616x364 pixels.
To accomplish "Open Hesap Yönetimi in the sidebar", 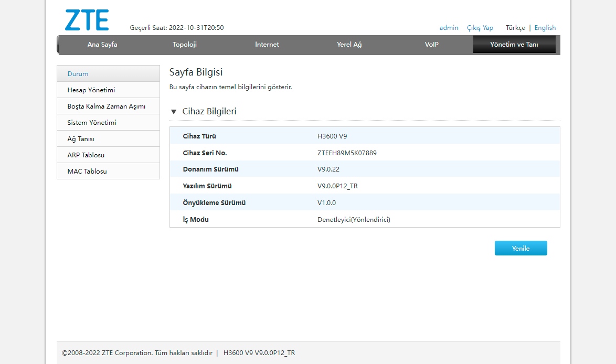I will click(x=109, y=90).
